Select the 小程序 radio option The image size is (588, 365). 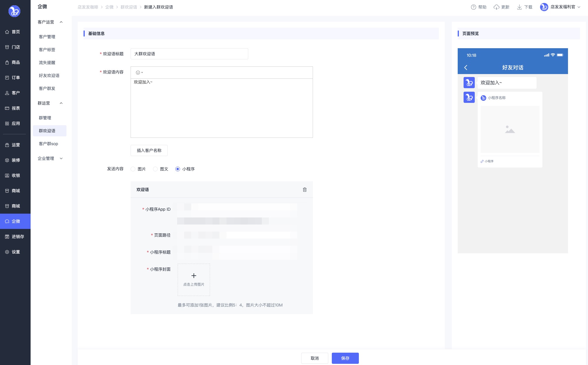click(178, 169)
